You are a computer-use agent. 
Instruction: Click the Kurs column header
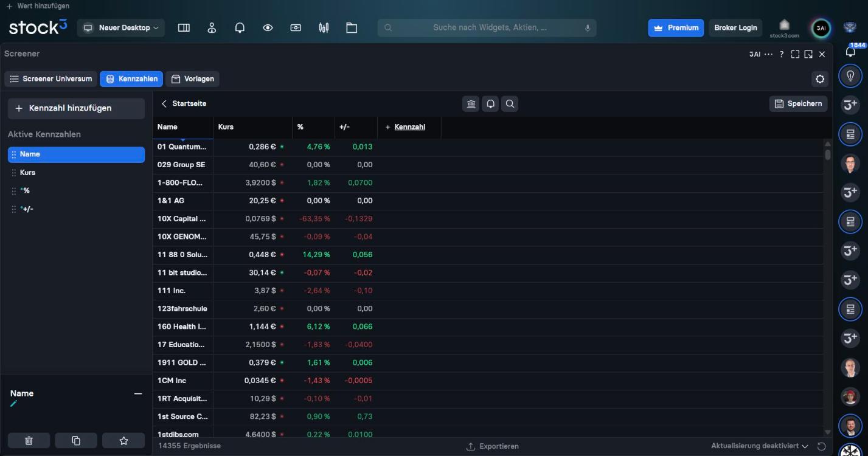252,127
